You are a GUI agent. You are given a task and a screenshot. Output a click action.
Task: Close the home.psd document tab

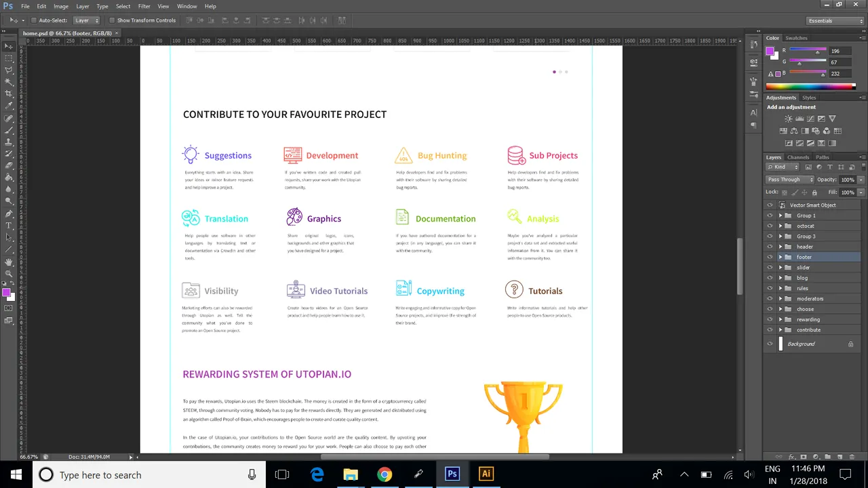(116, 33)
